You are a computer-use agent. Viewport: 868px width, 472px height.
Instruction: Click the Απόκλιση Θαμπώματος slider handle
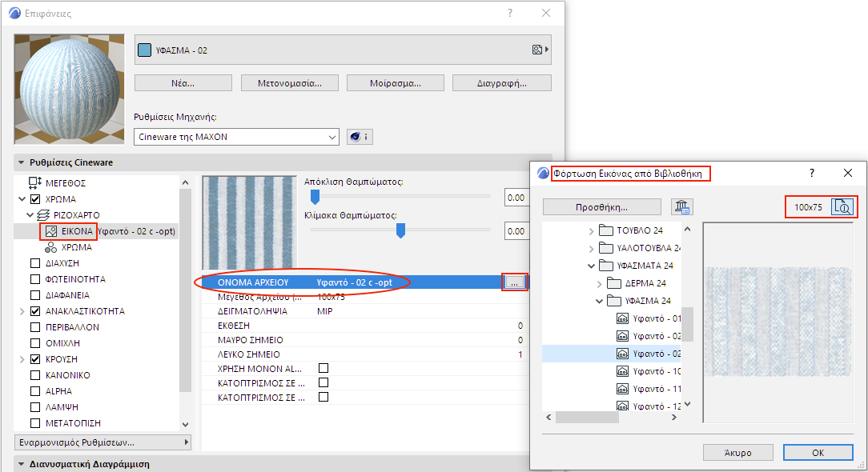click(315, 197)
